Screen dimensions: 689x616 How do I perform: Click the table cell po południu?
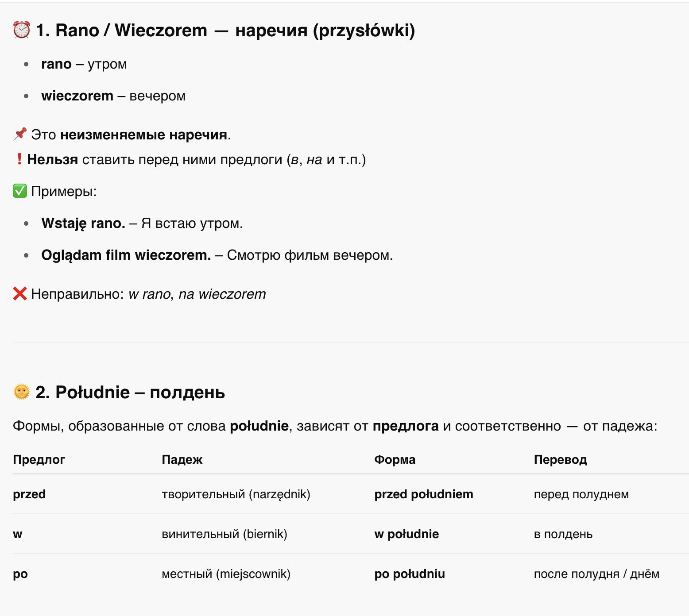tap(410, 574)
